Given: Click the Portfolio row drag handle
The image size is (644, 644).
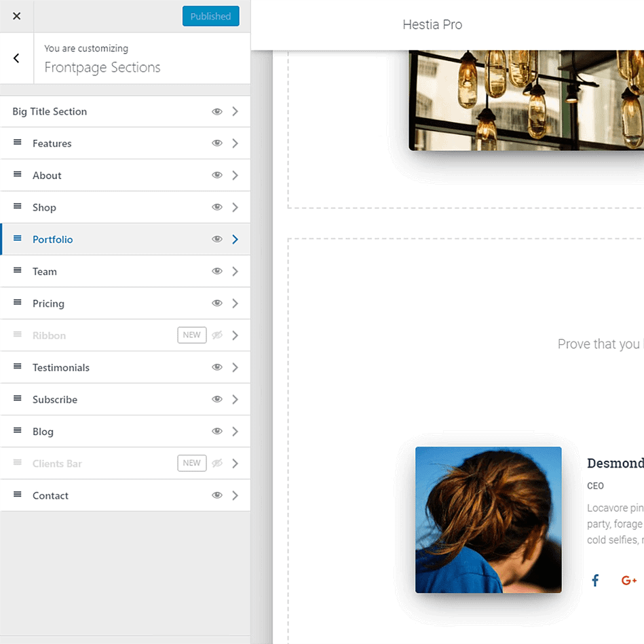Looking at the screenshot, I should [17, 238].
